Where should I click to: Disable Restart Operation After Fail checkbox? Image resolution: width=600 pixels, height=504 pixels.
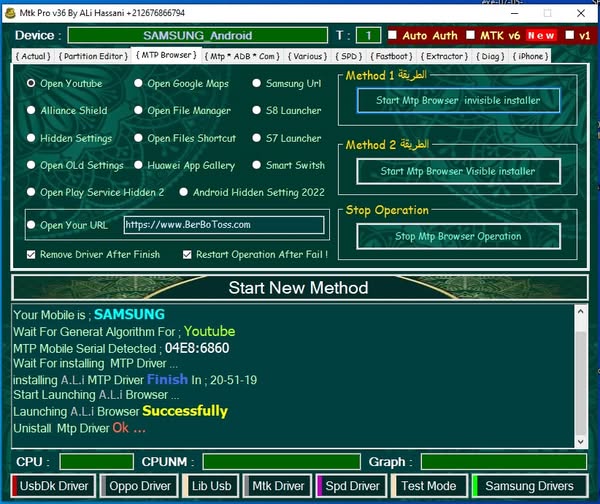point(187,255)
